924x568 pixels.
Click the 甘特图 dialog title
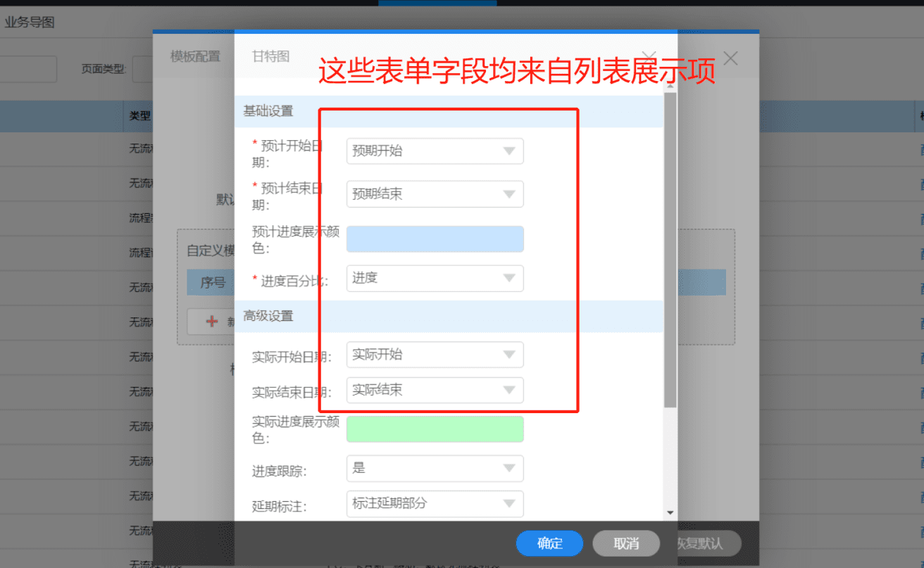coord(271,57)
